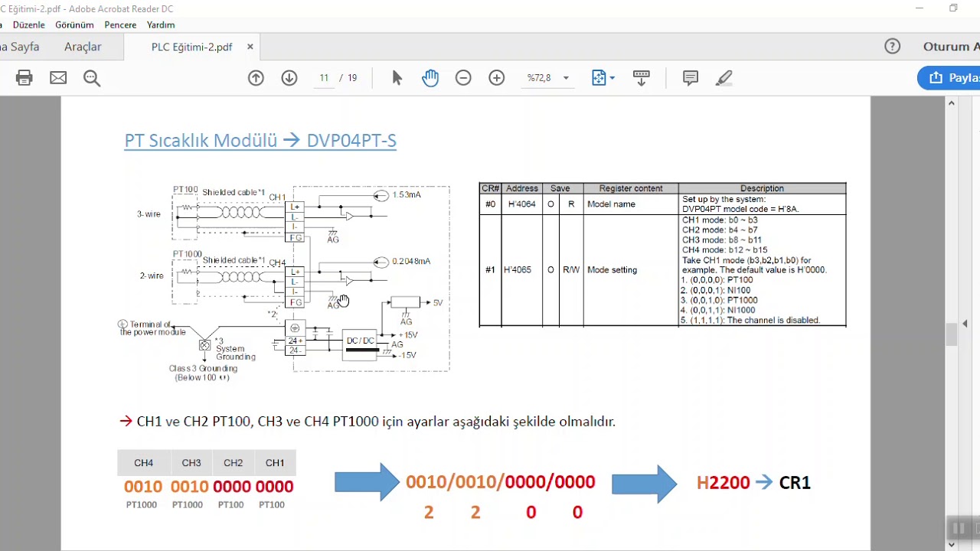Switch to the Araçlar tab

click(83, 47)
